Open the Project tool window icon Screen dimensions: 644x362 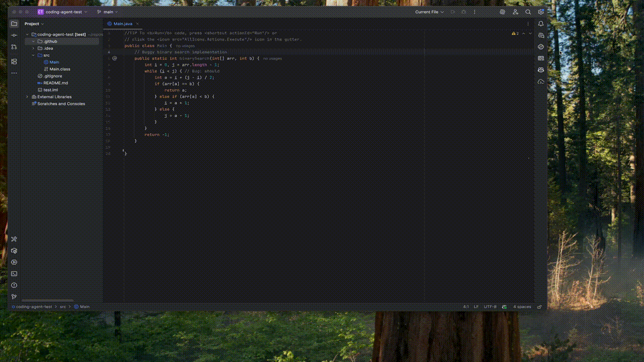pos(14,23)
